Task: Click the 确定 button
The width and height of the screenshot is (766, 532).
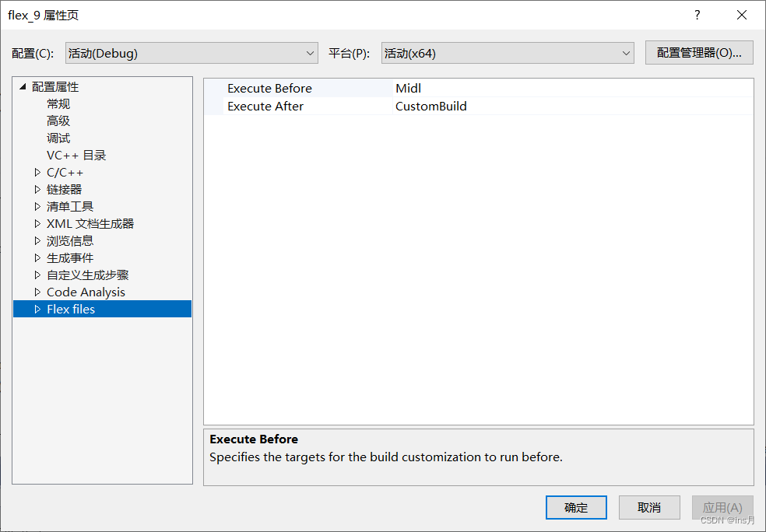Action: point(576,507)
